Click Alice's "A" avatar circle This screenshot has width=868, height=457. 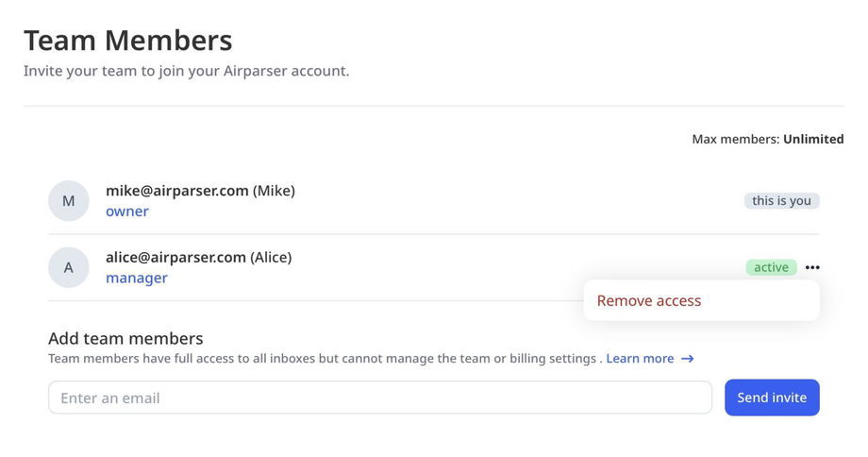[68, 268]
